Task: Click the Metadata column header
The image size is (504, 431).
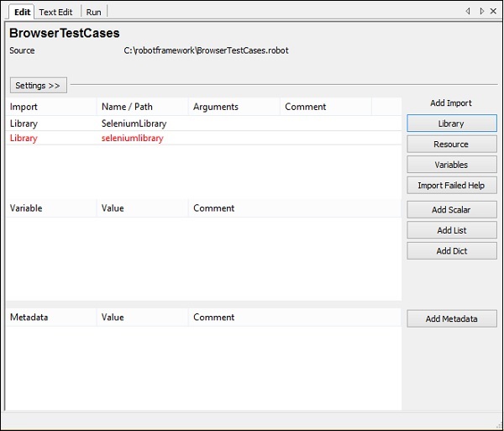Action: coord(29,318)
